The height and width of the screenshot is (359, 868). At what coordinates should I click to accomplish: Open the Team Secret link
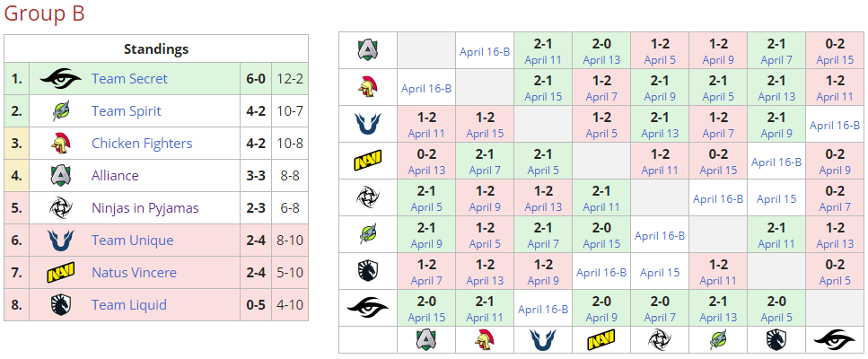[129, 79]
